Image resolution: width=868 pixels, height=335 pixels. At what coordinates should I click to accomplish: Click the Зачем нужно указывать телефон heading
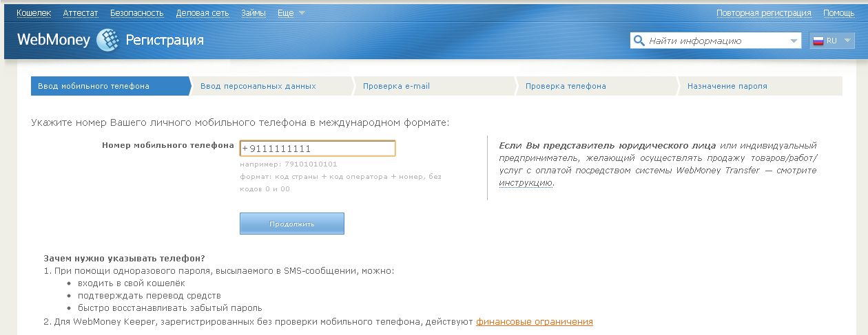pos(124,259)
